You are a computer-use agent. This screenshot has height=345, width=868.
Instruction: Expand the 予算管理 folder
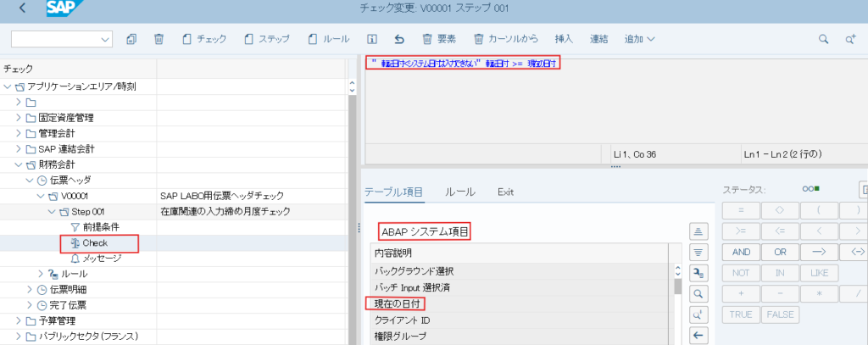click(x=19, y=320)
